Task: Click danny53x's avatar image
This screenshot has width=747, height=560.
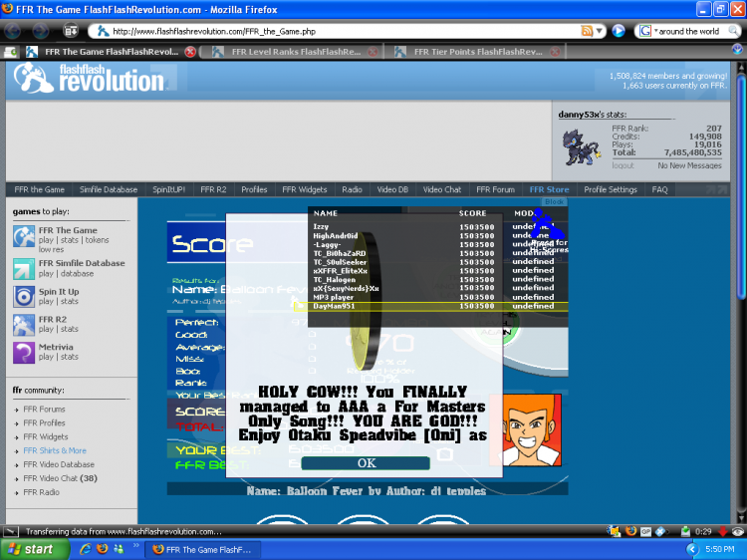Action: (582, 147)
